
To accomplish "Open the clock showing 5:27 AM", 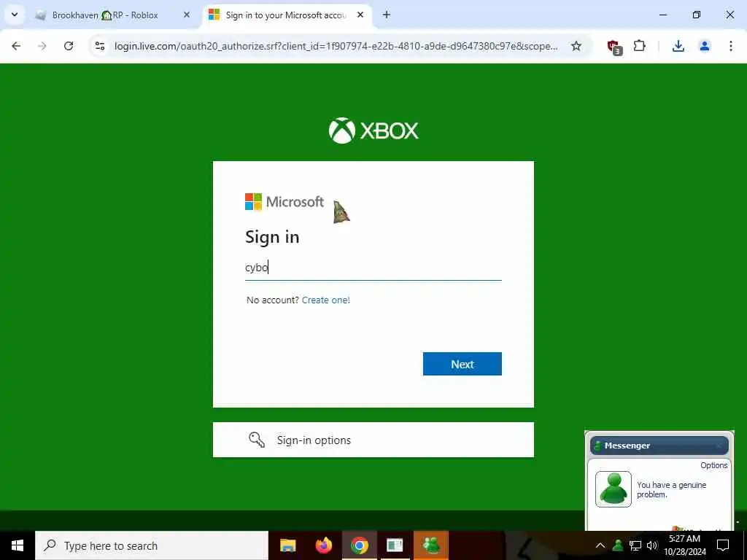I will point(684,545).
